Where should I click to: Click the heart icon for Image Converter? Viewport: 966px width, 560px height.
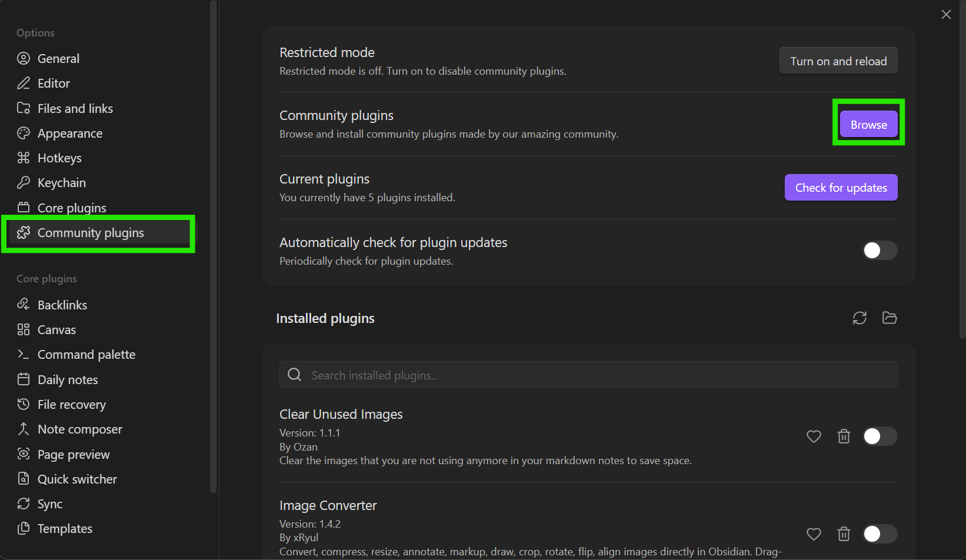tap(814, 534)
